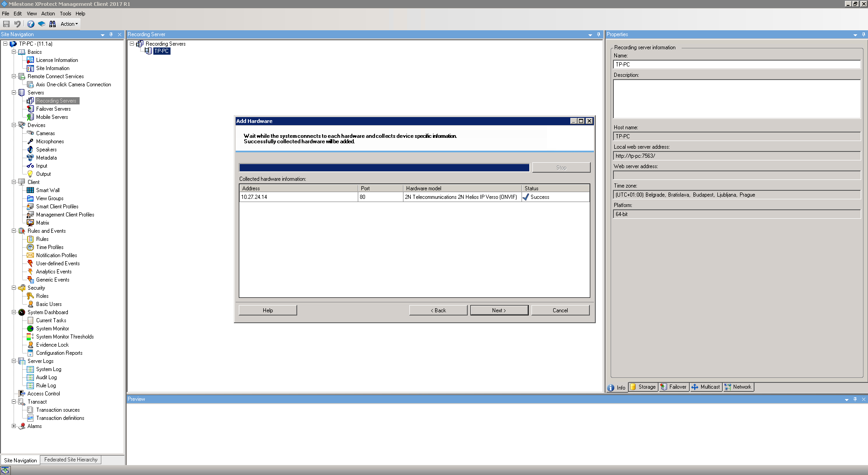Select the Cameras icon in the tree

pos(30,133)
